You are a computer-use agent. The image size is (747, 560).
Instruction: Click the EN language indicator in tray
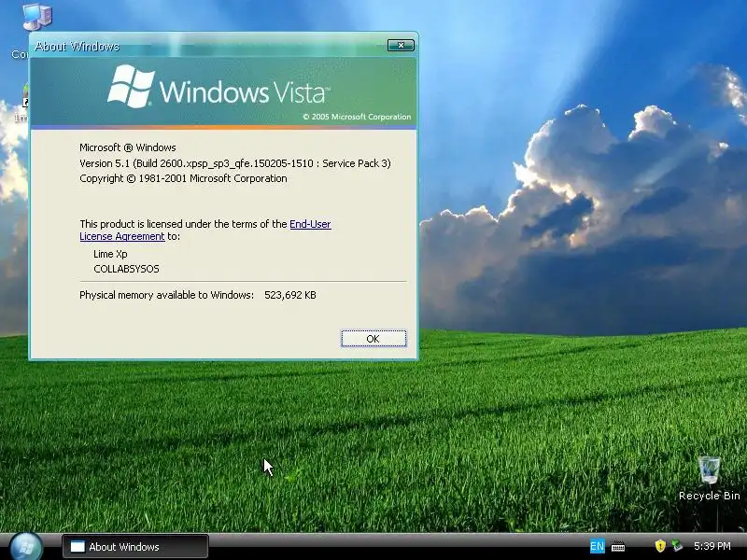pos(597,546)
